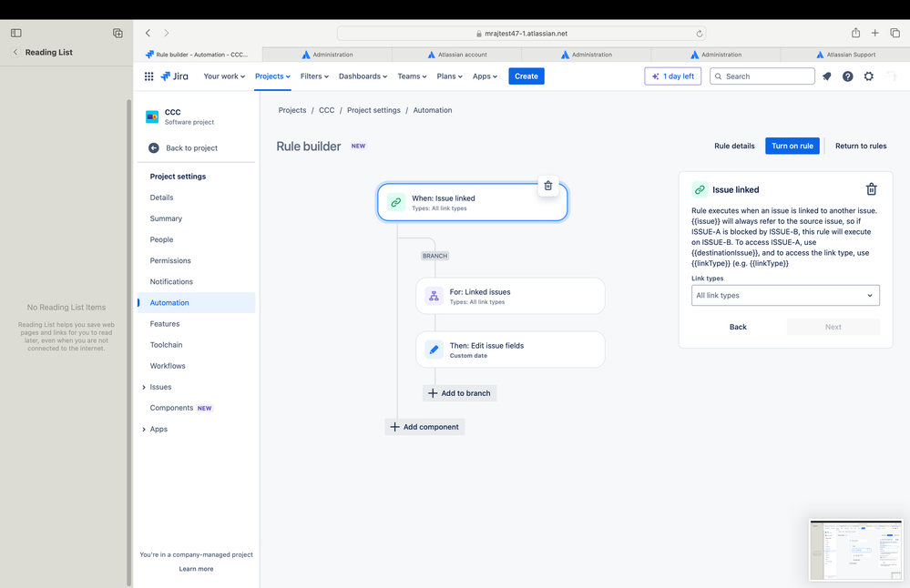Viewport: 910px width, 588px height.
Task: Open the Projects menu dropdown
Action: [272, 76]
